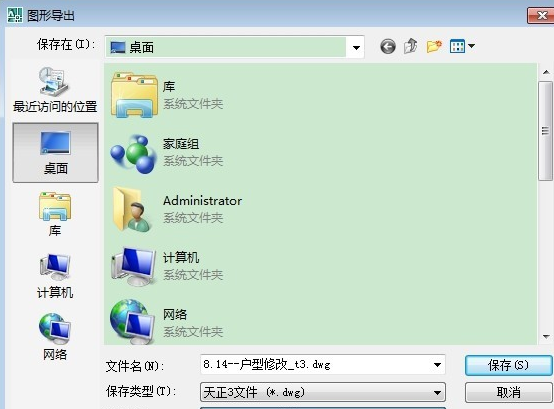Select 网络 Network in the left sidebar

click(x=55, y=337)
